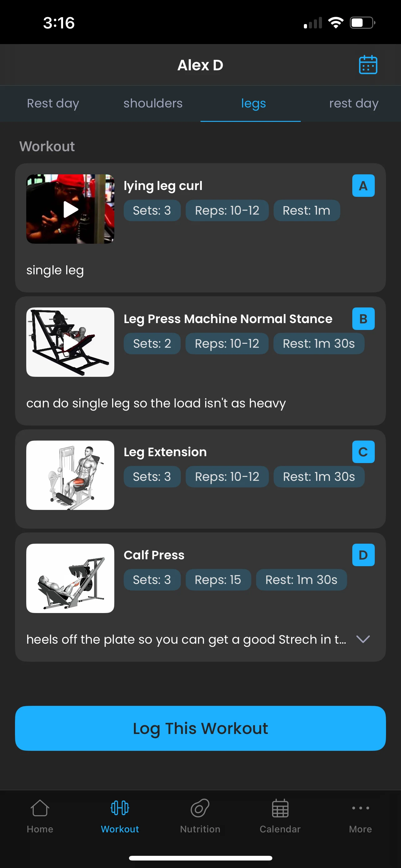Open the Leg Extension exercise thumbnail

click(x=70, y=475)
